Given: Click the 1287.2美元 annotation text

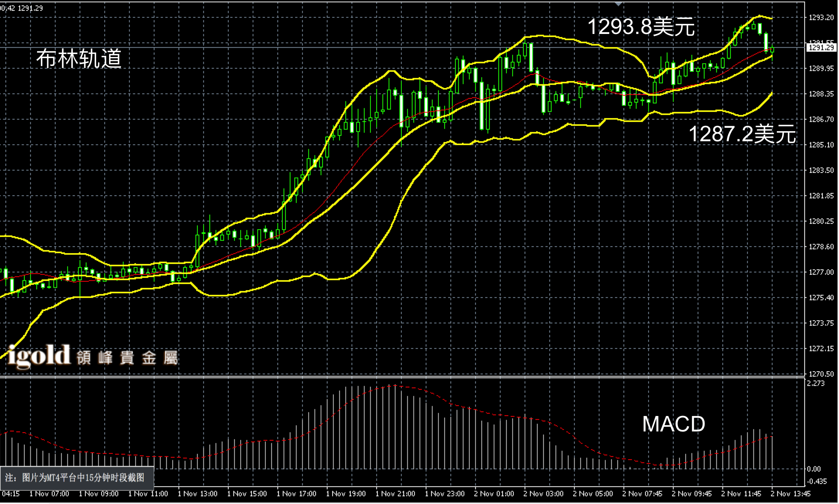Looking at the screenshot, I should 742,134.
